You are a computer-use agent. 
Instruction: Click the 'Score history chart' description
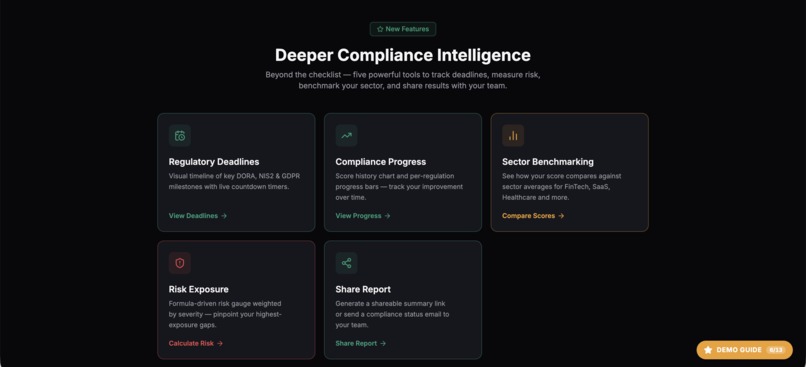click(x=399, y=187)
